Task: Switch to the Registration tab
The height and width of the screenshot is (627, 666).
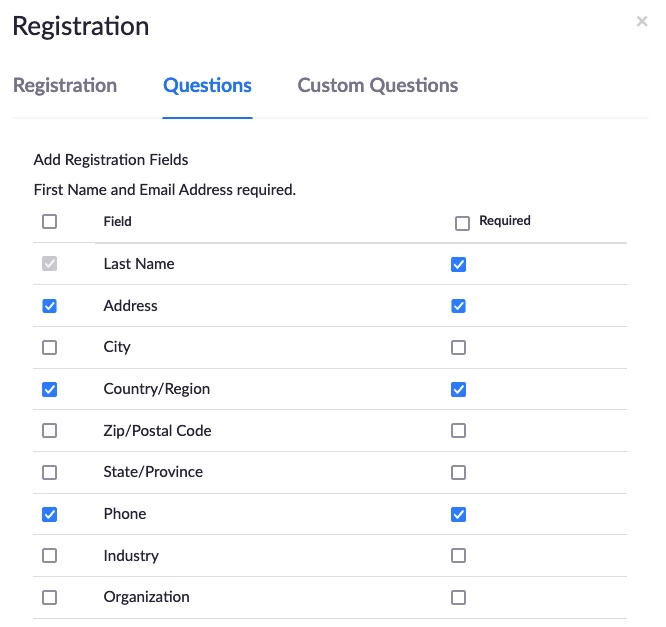Action: [65, 86]
